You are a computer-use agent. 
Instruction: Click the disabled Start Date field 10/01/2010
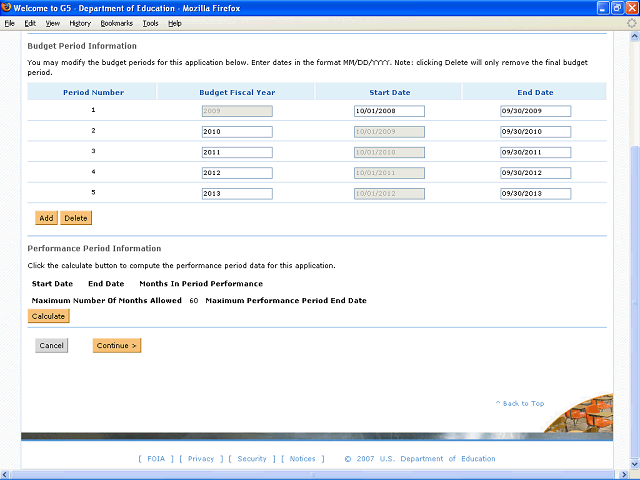pyautogui.click(x=389, y=153)
